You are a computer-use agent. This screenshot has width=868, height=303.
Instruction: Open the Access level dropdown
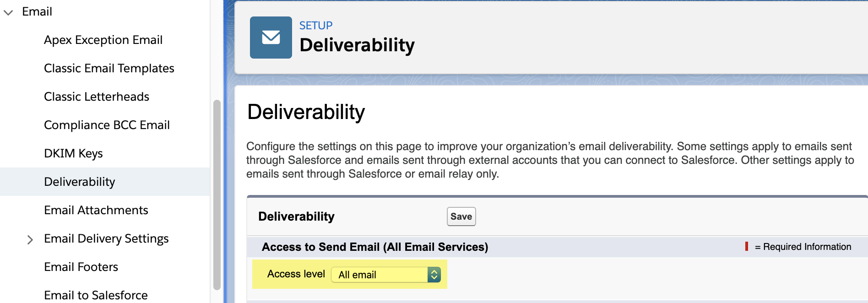tap(385, 275)
